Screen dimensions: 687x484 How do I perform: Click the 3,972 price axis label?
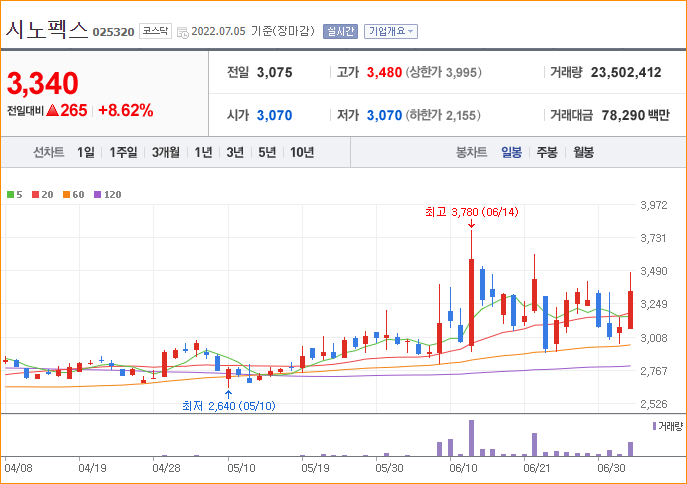point(654,205)
